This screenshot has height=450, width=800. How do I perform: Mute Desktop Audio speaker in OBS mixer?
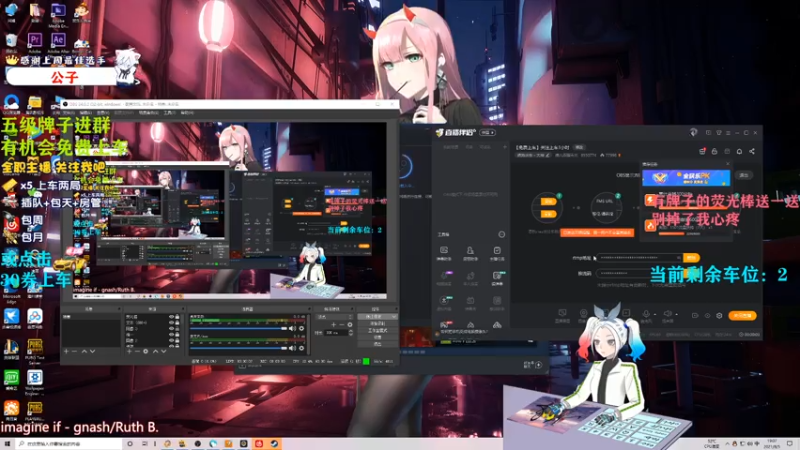click(292, 329)
